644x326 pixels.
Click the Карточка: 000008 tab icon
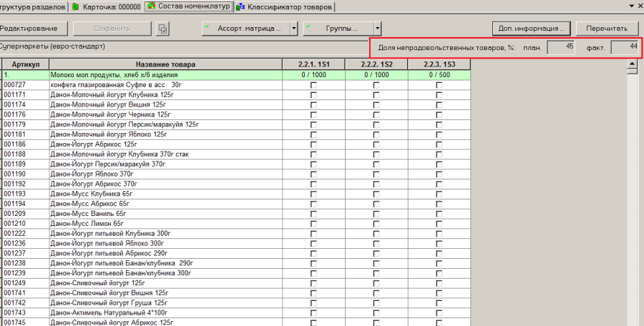(x=76, y=6)
